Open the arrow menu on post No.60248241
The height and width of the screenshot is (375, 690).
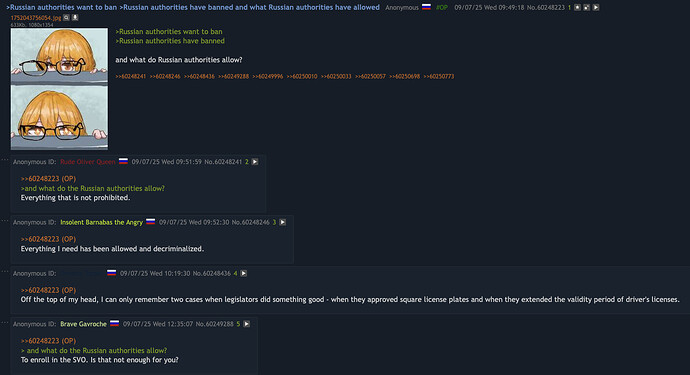click(255, 162)
